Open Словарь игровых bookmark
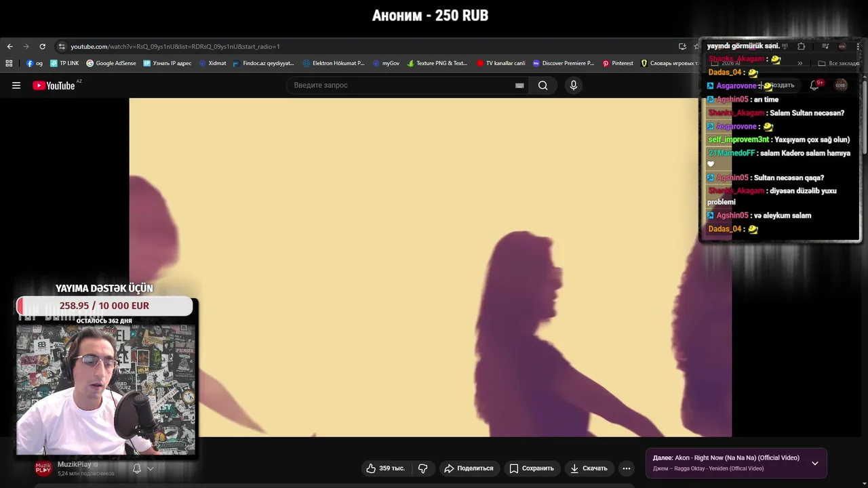The height and width of the screenshot is (488, 868). click(669, 63)
